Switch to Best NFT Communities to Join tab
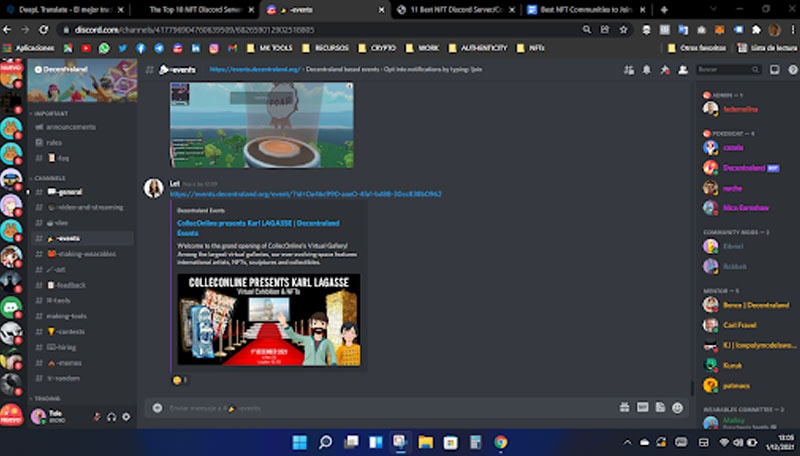 point(586,10)
